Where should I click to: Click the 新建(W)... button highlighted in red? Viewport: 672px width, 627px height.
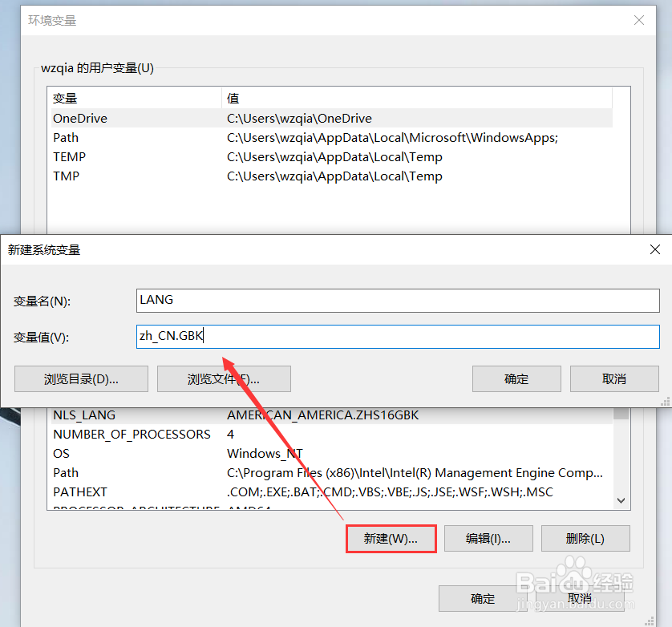pyautogui.click(x=391, y=538)
